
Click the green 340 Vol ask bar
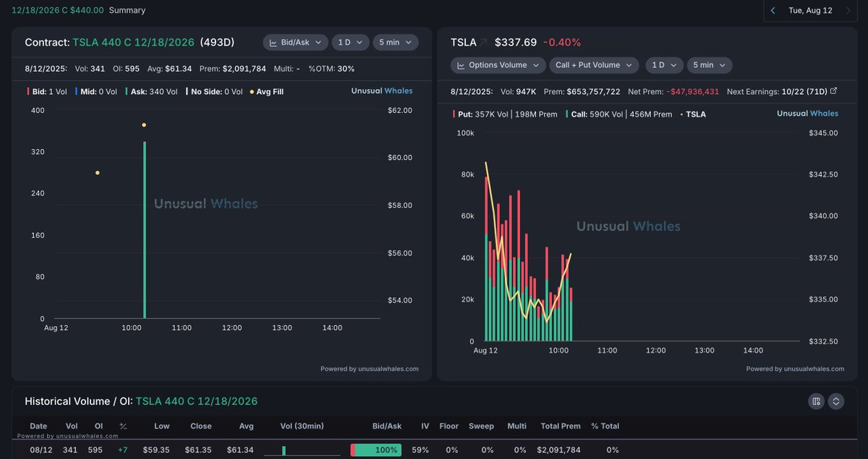point(145,230)
